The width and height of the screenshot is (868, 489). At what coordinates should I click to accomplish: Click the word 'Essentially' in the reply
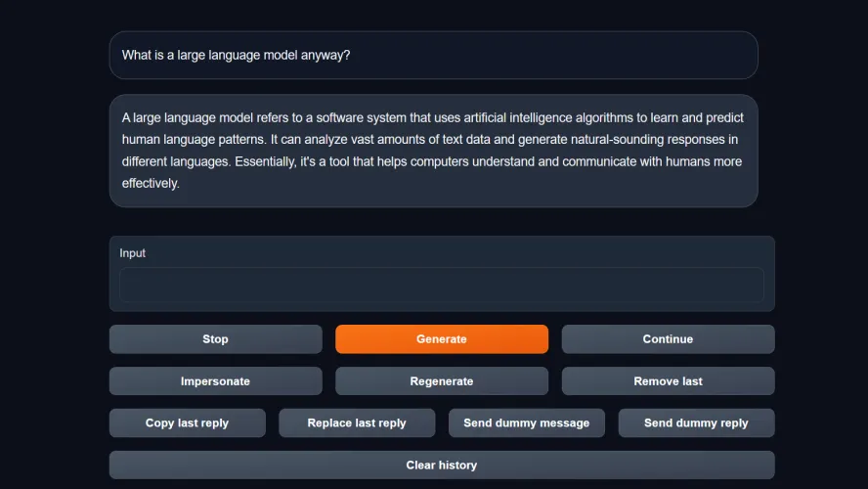tap(267, 161)
